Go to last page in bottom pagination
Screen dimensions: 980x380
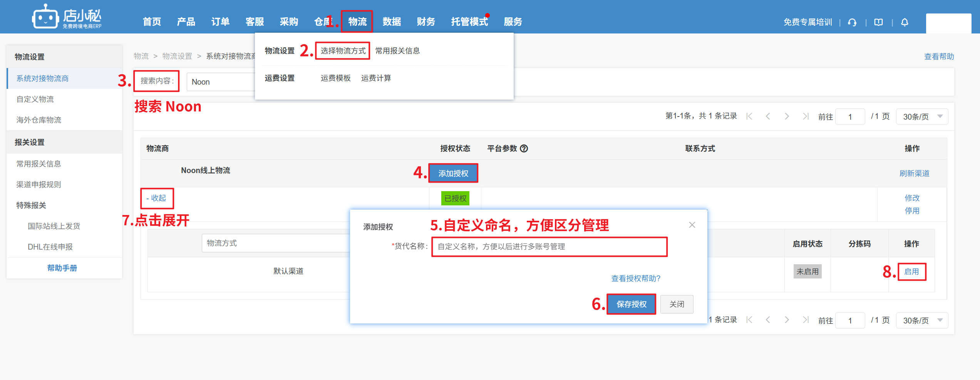[805, 320]
